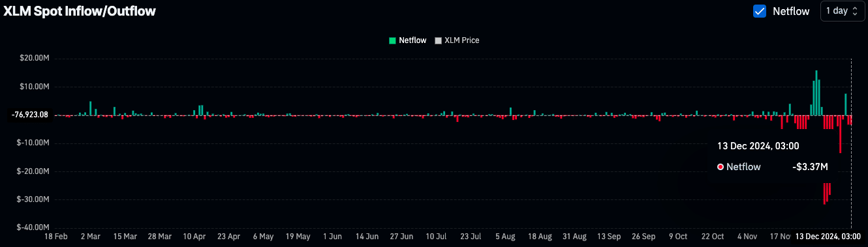Click the 19 May x-axis date
868x247 pixels.
tap(298, 236)
